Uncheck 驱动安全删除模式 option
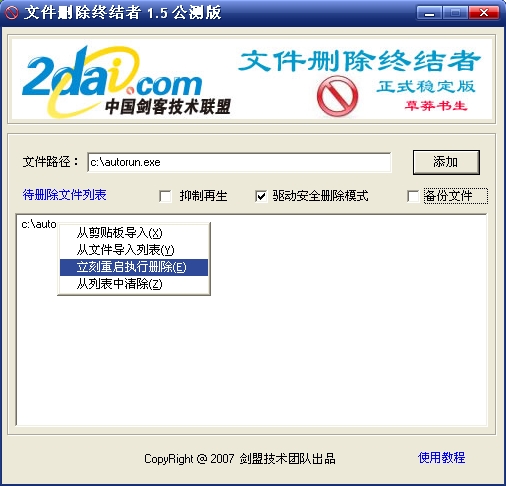 pos(261,196)
